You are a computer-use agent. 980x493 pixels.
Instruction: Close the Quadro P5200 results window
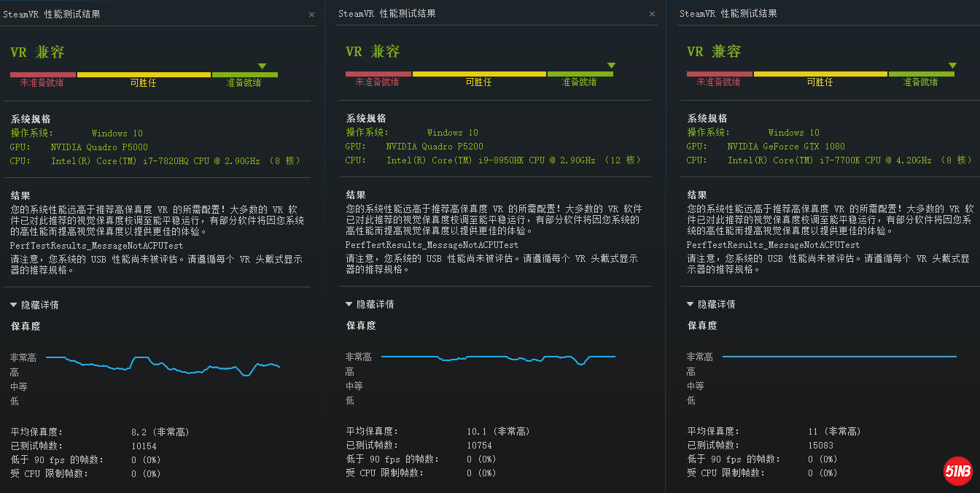click(x=652, y=15)
